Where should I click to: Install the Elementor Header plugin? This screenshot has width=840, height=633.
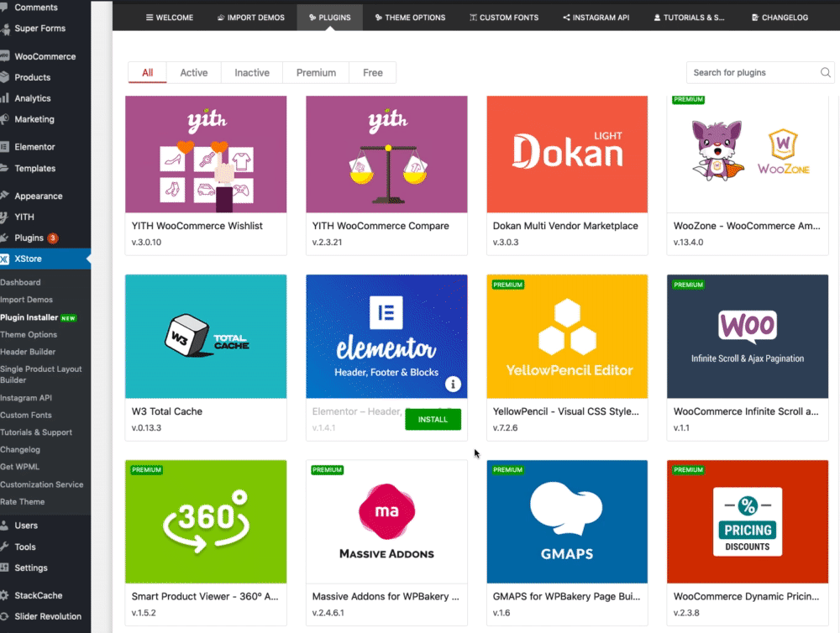pos(433,419)
